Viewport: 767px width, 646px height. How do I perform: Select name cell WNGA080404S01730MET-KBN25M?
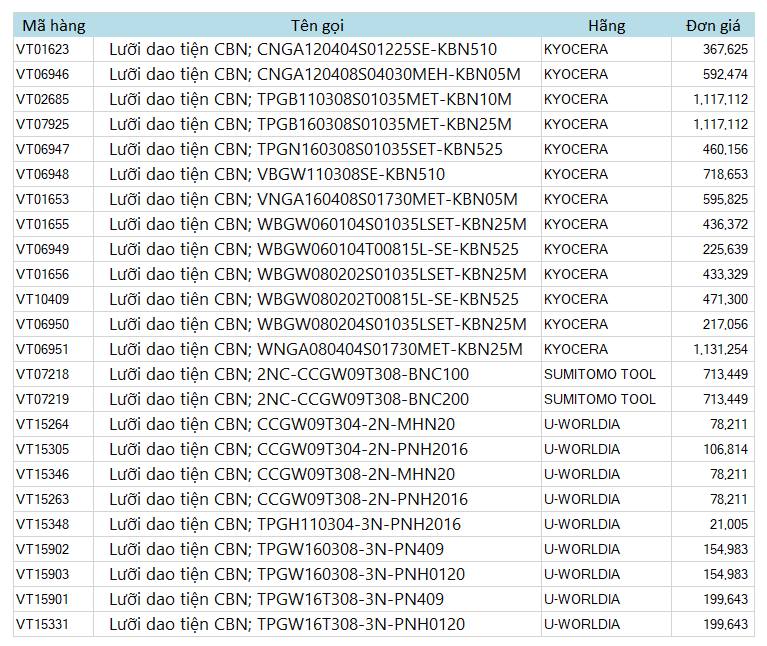point(317,349)
